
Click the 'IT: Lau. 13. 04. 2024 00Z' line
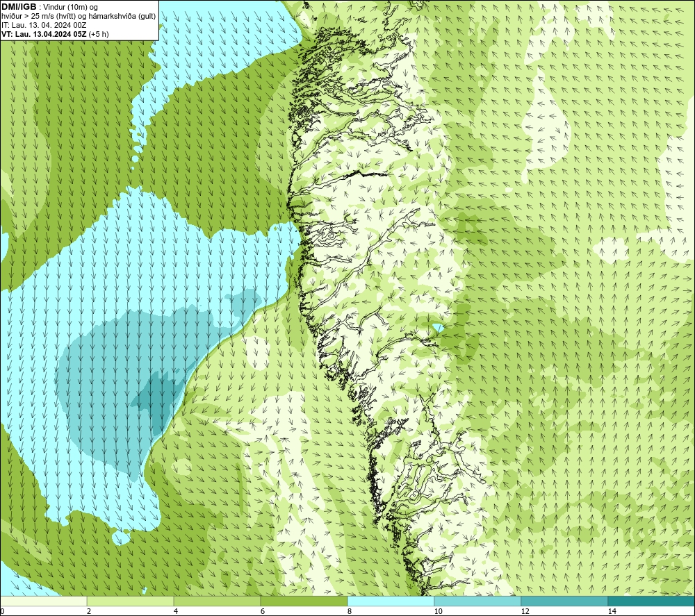point(44,25)
